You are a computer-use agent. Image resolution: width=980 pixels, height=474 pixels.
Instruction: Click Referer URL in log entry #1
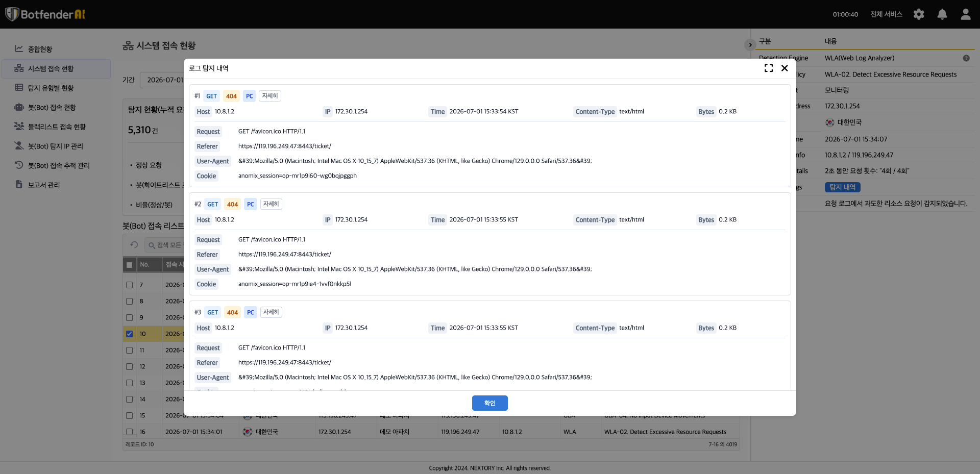[x=284, y=146]
